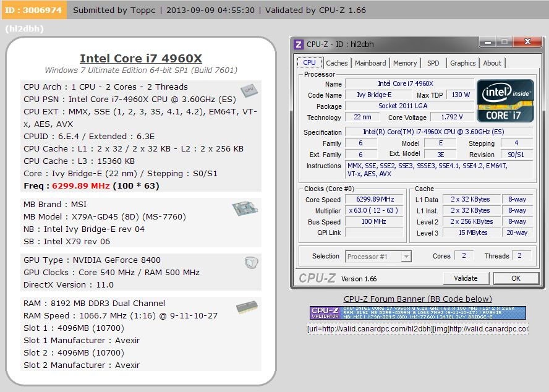Click the Intel Core i7 4960X heading link
Image resolution: width=549 pixels, height=392 pixels.
click(141, 58)
